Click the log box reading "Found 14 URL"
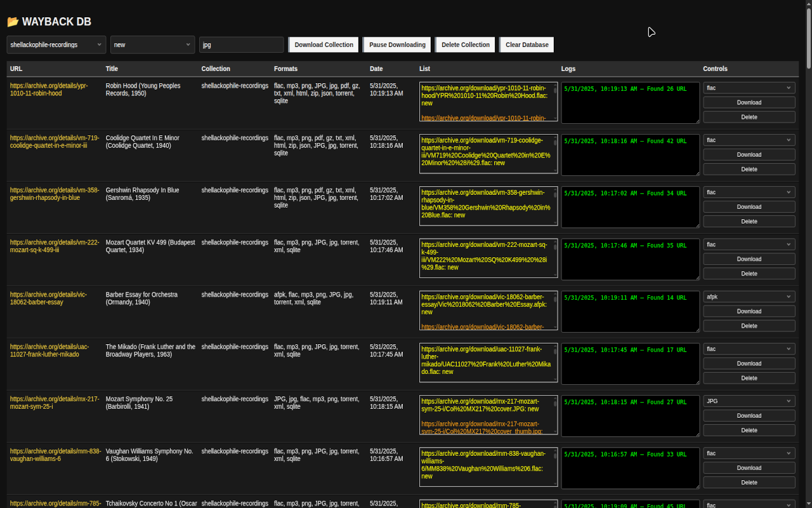The image size is (812, 508). click(x=631, y=312)
